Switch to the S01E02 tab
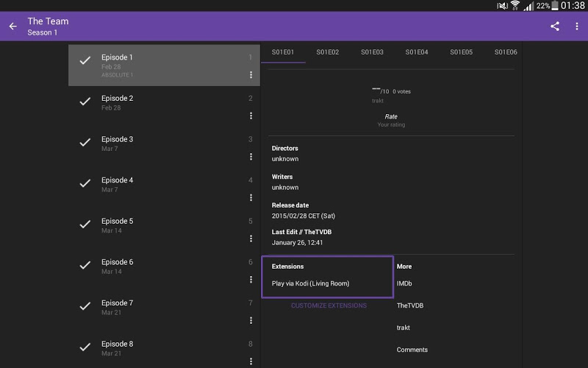This screenshot has height=368, width=588. click(328, 52)
